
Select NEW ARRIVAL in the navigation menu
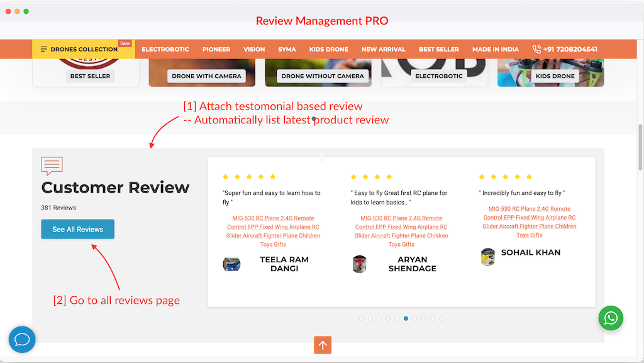(x=384, y=48)
